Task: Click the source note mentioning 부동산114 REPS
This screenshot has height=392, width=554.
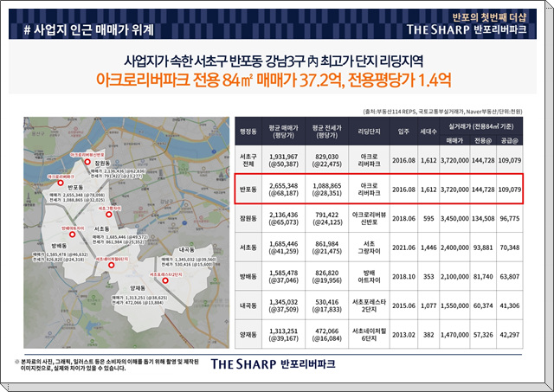Action: (x=442, y=112)
